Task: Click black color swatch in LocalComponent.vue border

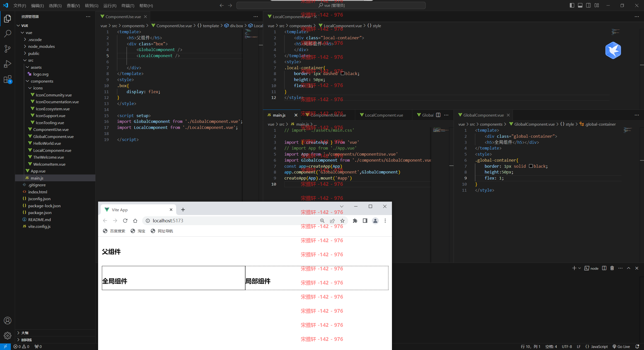Action: 342,73
